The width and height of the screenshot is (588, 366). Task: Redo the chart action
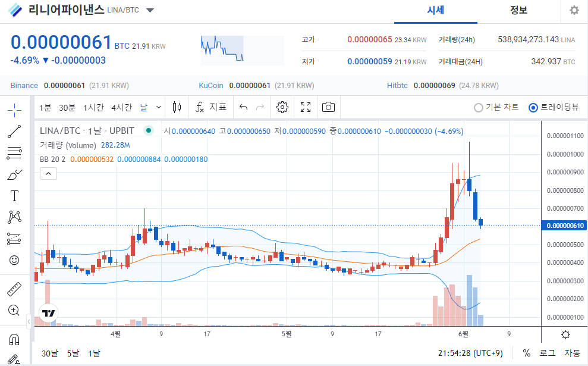[260, 107]
